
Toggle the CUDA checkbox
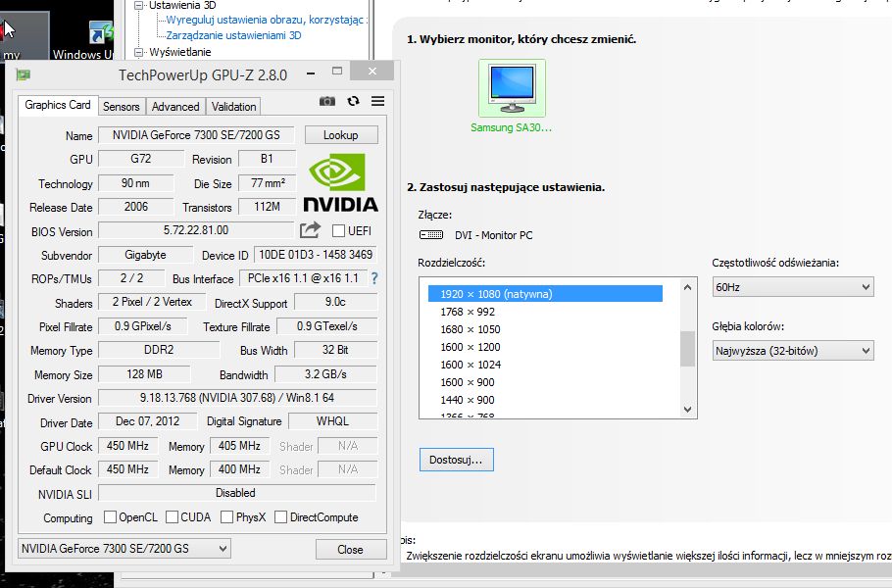(173, 517)
